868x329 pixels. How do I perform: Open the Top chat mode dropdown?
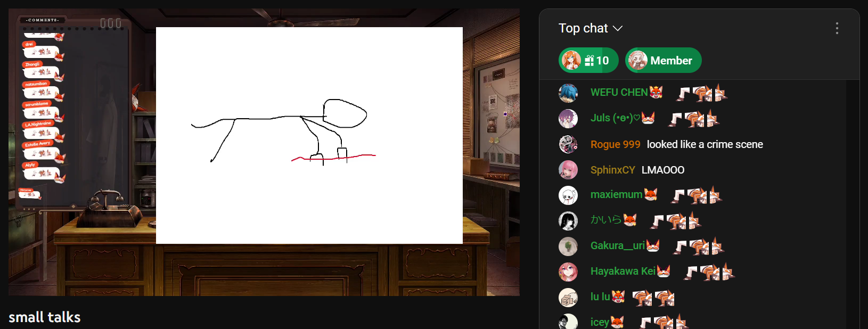(590, 28)
